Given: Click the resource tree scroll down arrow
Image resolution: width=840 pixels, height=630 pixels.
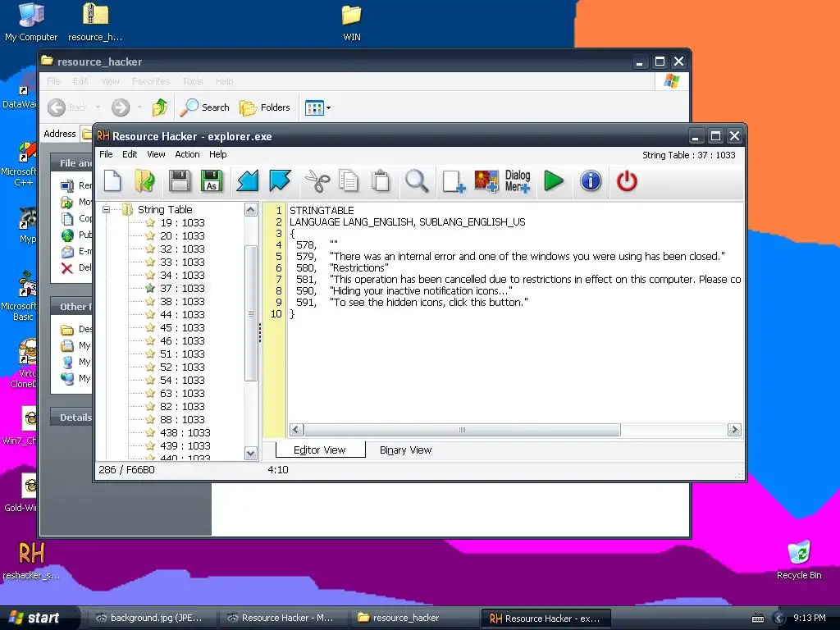Looking at the screenshot, I should click(251, 453).
